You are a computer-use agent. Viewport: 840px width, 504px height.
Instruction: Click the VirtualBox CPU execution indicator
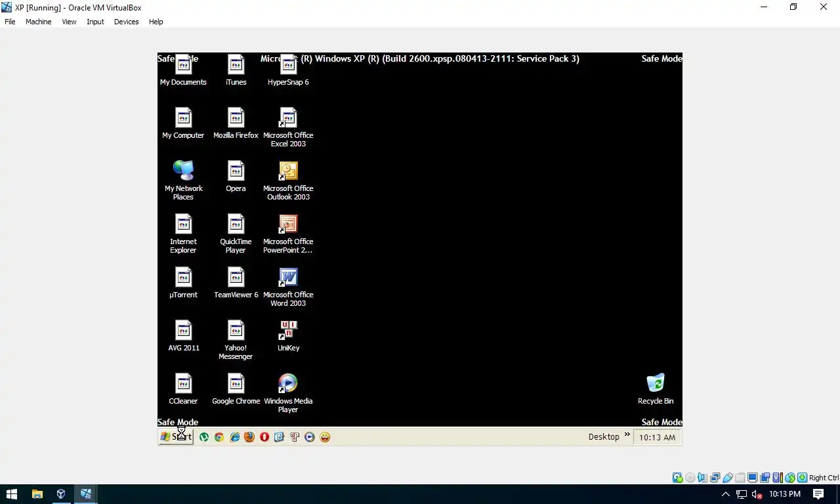[x=778, y=478]
